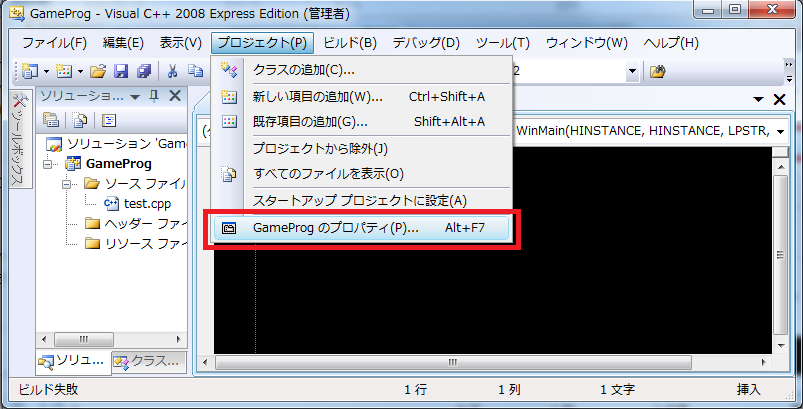
Task: Switch to the ソリュ... bottom tab
Action: pos(73,361)
